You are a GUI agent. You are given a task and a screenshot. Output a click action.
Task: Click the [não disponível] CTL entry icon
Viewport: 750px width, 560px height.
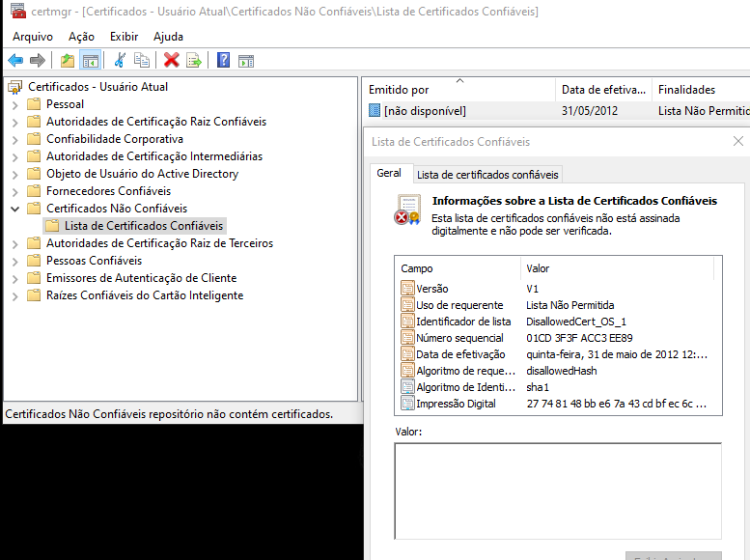[x=375, y=111]
